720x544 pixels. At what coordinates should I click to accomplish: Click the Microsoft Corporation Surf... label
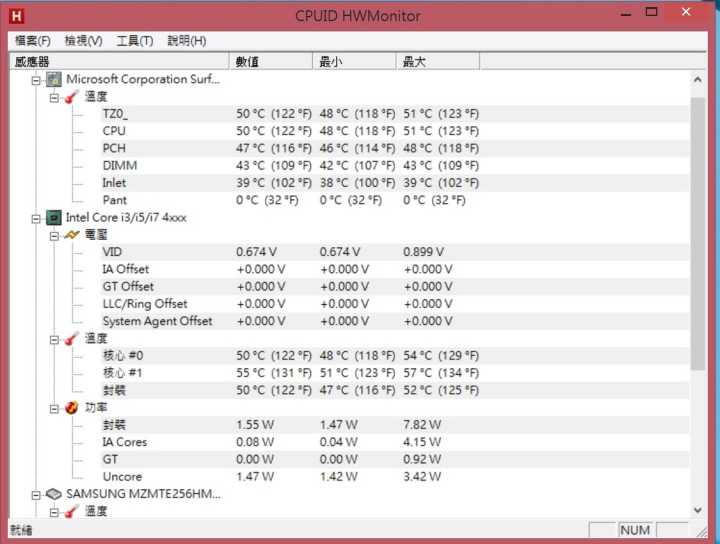click(143, 79)
